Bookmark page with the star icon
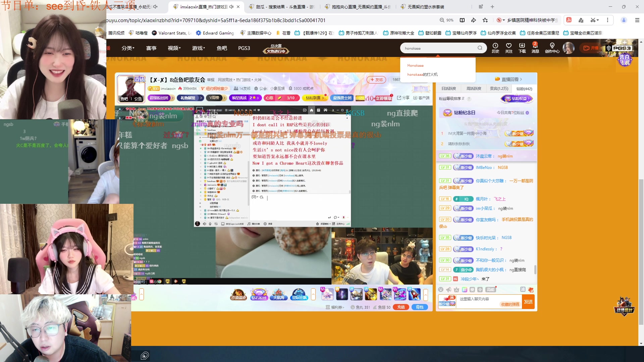The image size is (644, 362). pos(485,20)
